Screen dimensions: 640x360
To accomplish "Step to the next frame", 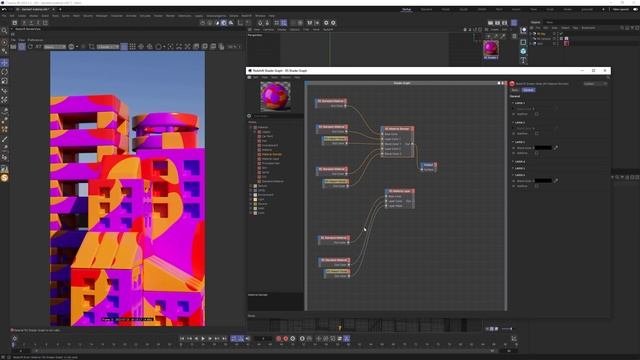I will 210,338.
